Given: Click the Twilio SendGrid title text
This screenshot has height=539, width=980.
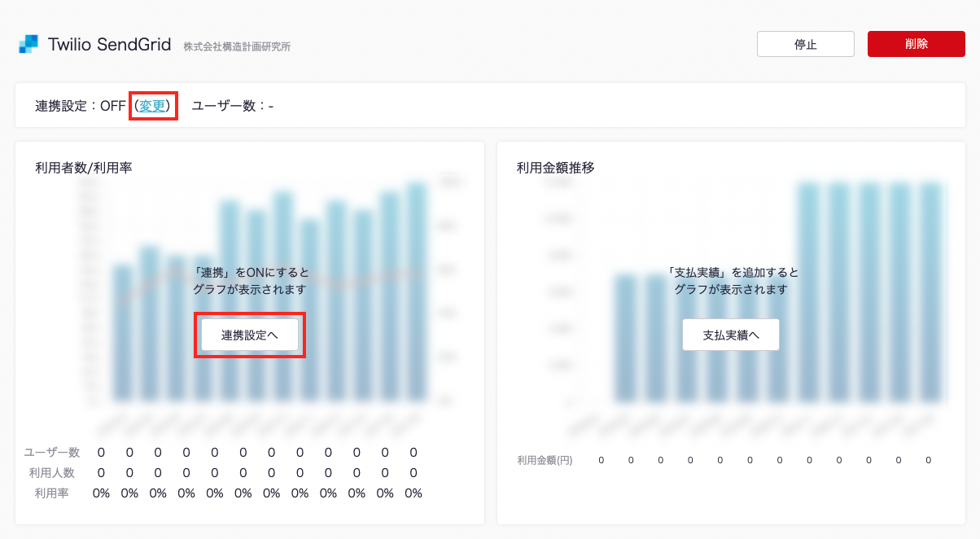Looking at the screenshot, I should [x=109, y=45].
